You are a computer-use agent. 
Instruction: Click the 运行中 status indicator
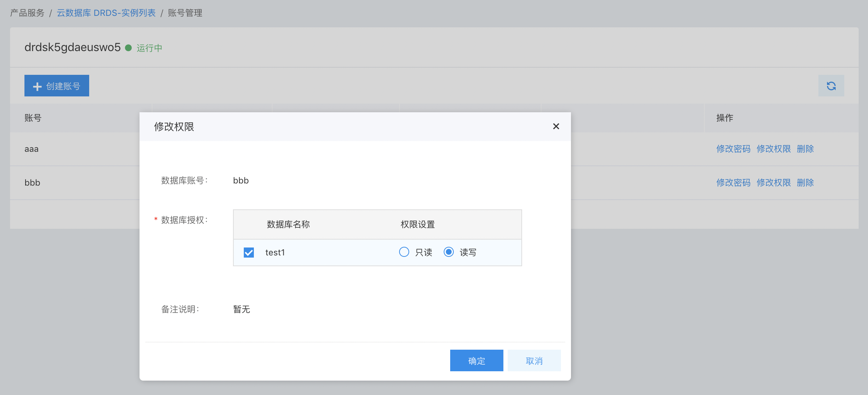(149, 48)
